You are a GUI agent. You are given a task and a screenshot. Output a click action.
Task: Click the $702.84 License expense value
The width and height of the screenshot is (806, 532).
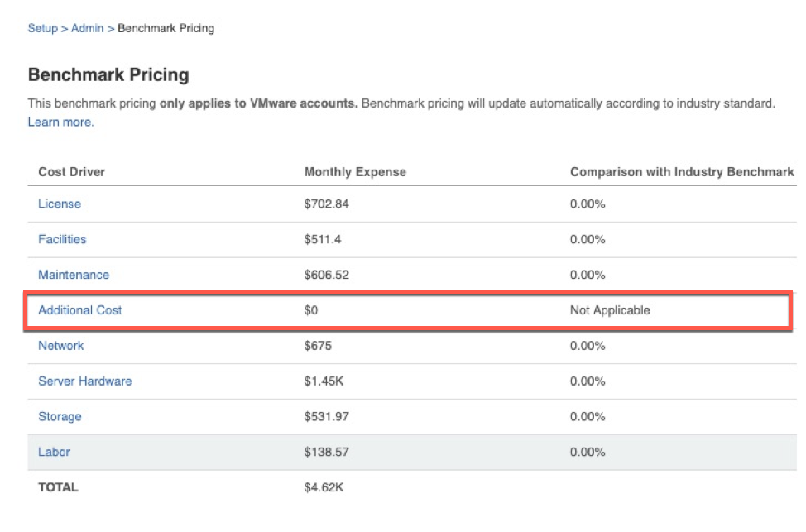point(326,204)
